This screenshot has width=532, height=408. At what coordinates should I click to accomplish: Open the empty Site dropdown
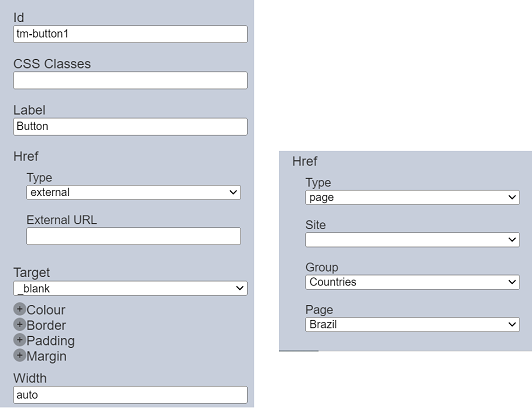(x=412, y=240)
